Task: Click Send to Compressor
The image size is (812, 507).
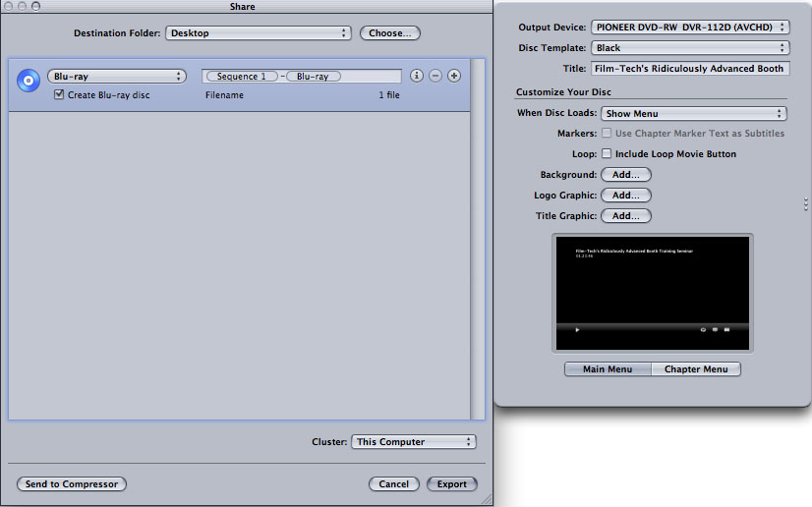Action: [x=72, y=483]
